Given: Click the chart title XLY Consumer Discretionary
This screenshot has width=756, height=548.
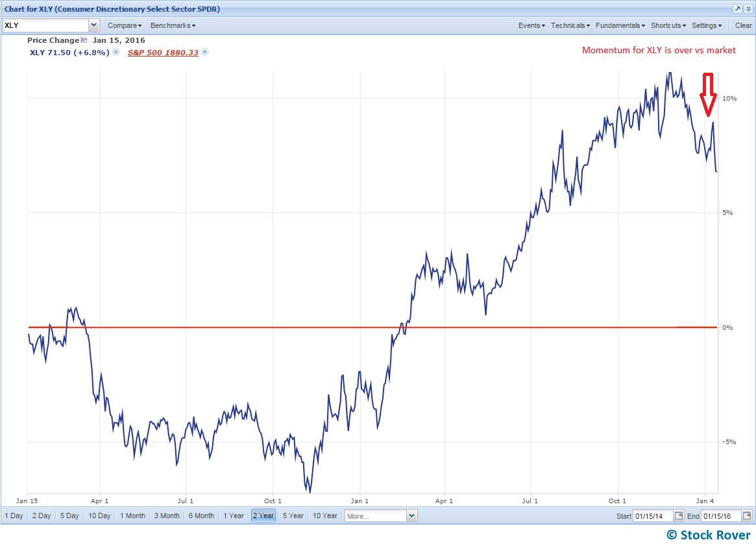Looking at the screenshot, I should [112, 8].
